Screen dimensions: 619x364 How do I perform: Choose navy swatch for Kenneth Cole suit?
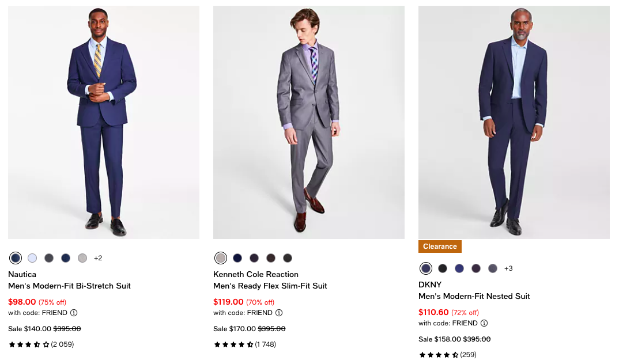(x=237, y=258)
